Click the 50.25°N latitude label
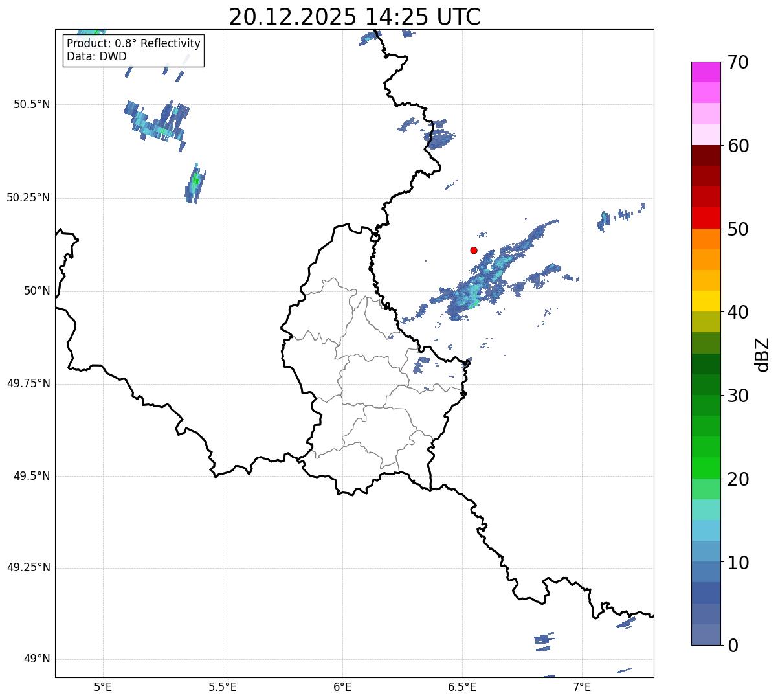This screenshot has height=700, width=778. tap(28, 198)
